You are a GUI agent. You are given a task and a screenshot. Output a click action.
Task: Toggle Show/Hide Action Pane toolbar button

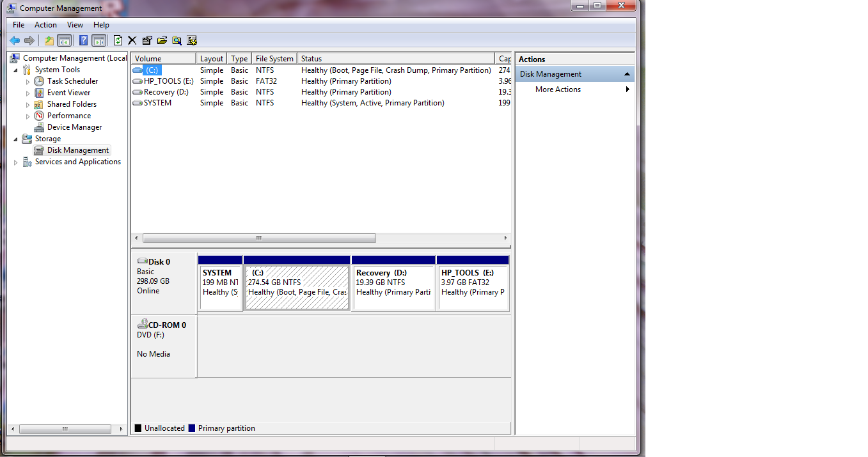[x=99, y=40]
